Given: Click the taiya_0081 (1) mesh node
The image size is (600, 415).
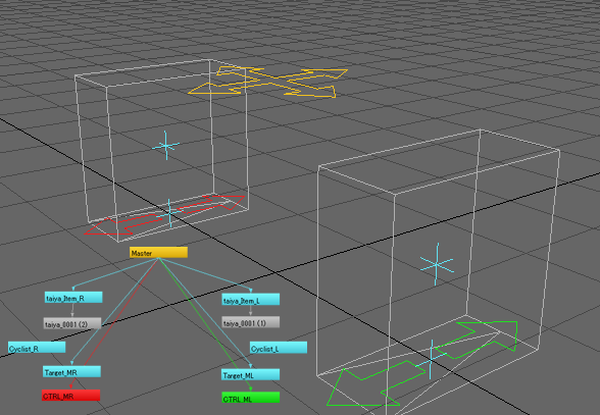Looking at the screenshot, I should pyautogui.click(x=251, y=322).
